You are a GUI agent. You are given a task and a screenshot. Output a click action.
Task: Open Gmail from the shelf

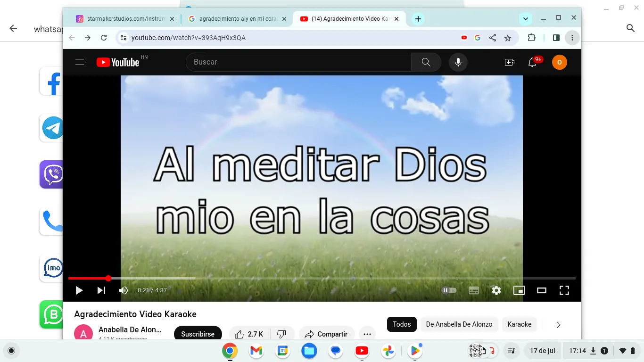coord(256,351)
